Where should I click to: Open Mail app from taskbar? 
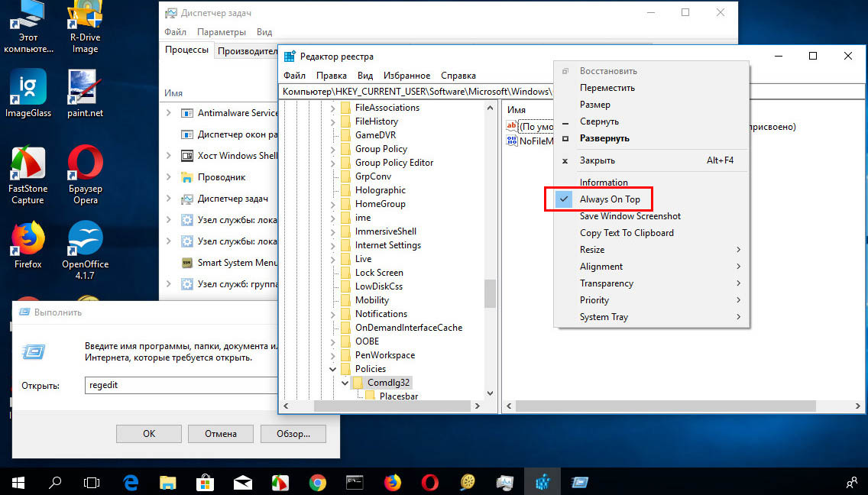tap(242, 482)
